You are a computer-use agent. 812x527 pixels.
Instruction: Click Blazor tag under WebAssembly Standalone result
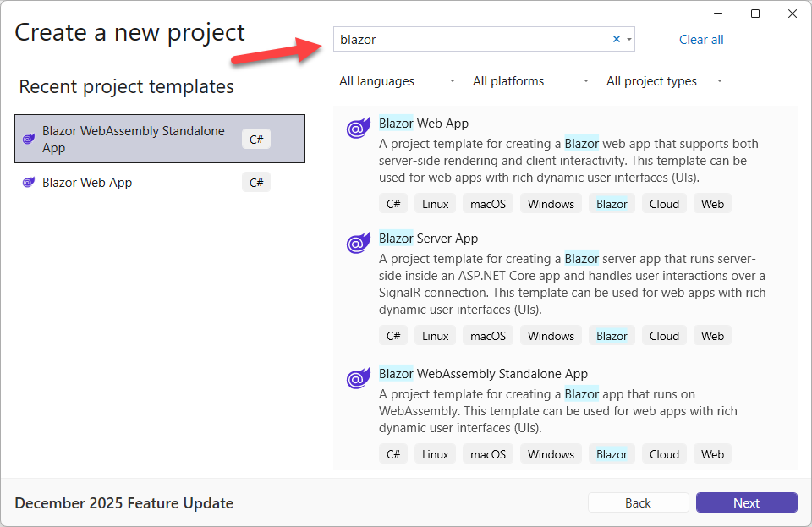[612, 454]
